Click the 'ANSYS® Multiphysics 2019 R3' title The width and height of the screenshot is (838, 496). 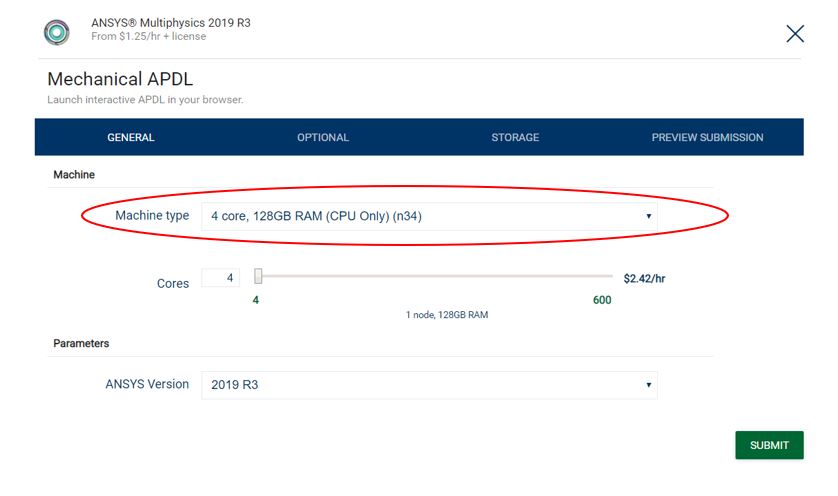(170, 23)
